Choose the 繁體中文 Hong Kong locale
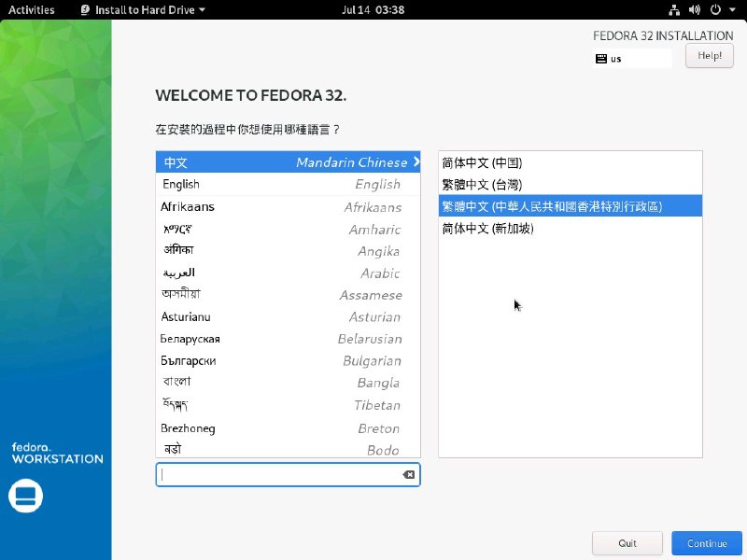Image resolution: width=747 pixels, height=560 pixels. click(571, 205)
